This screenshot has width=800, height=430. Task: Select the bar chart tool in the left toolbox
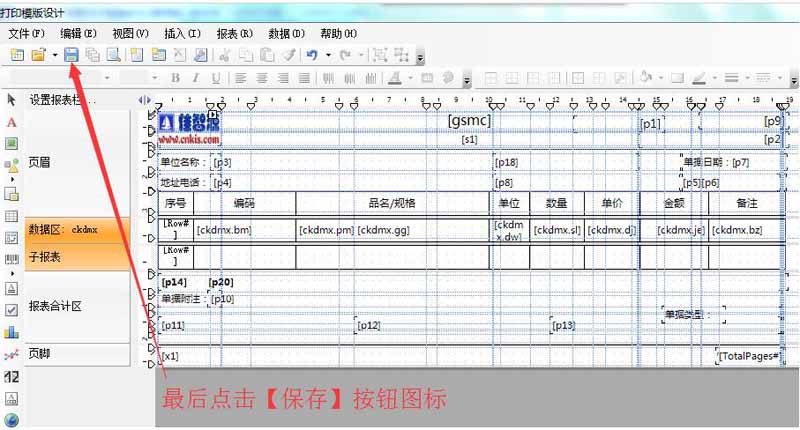(x=12, y=331)
